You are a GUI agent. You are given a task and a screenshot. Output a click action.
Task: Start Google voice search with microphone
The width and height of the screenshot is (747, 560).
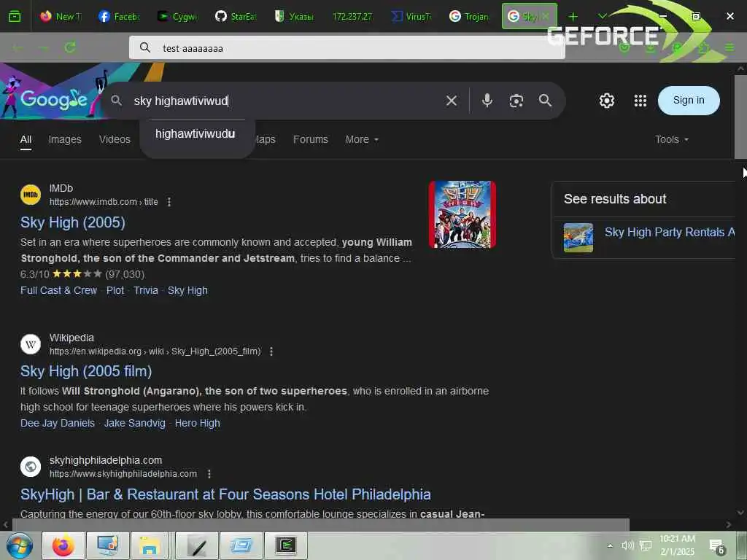tap(487, 101)
